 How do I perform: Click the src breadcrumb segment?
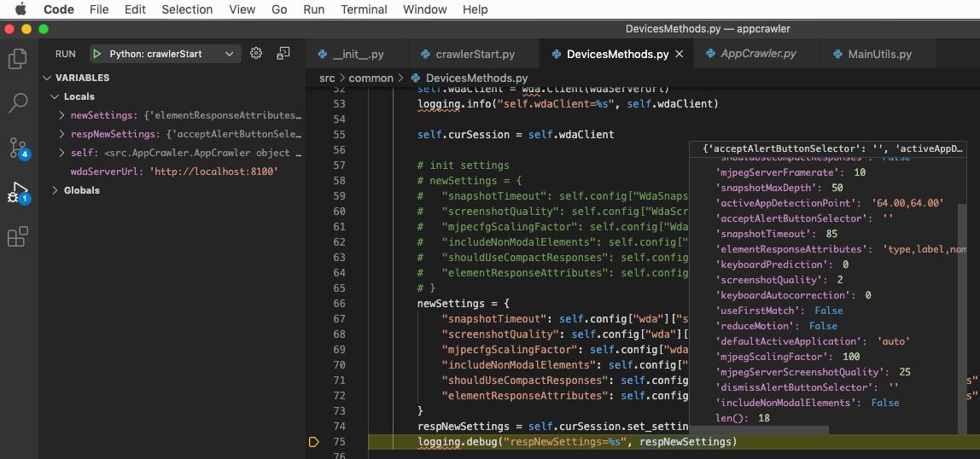coord(327,78)
